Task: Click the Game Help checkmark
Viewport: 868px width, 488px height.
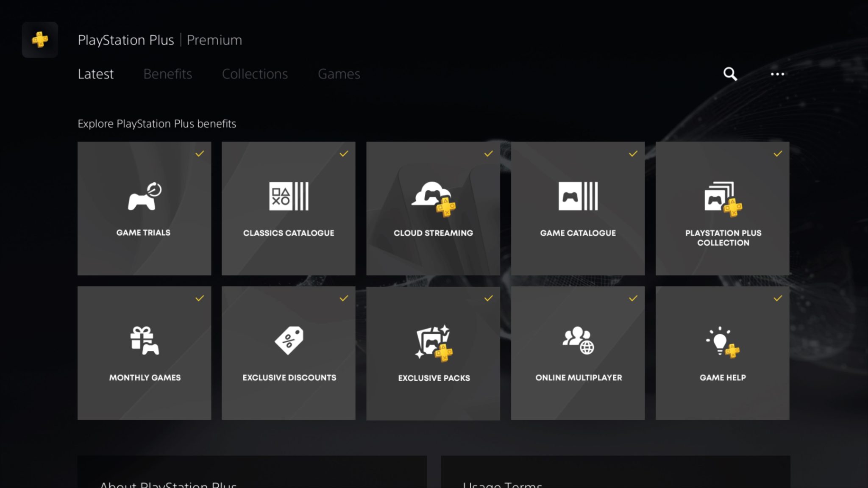Action: pyautogui.click(x=778, y=298)
